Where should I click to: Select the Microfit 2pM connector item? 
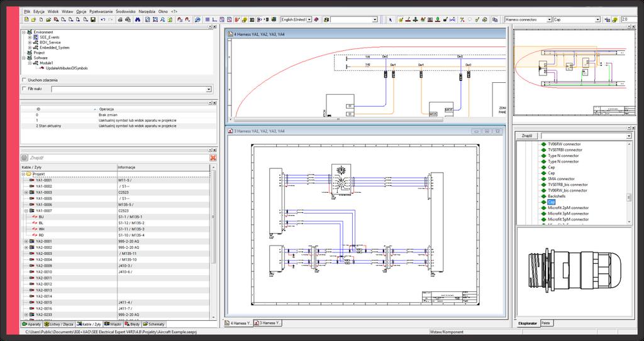coord(568,208)
